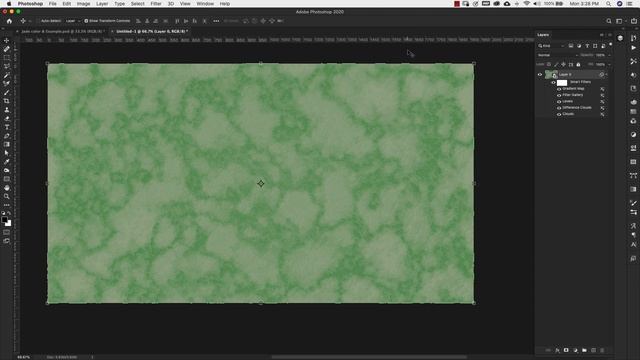Open the Normal blend mode dropdown
Screen dimensions: 640x360
point(558,55)
